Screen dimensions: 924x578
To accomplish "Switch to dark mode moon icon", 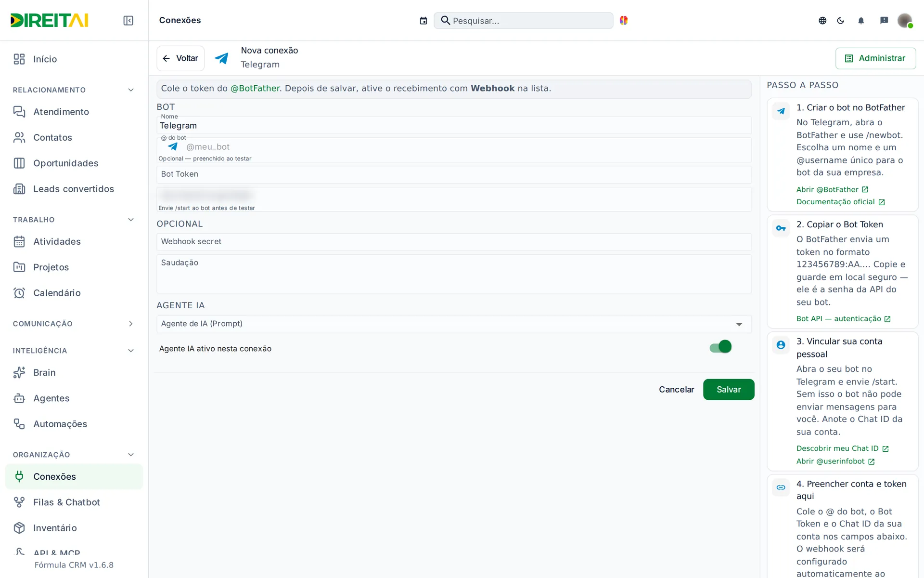I will [841, 20].
